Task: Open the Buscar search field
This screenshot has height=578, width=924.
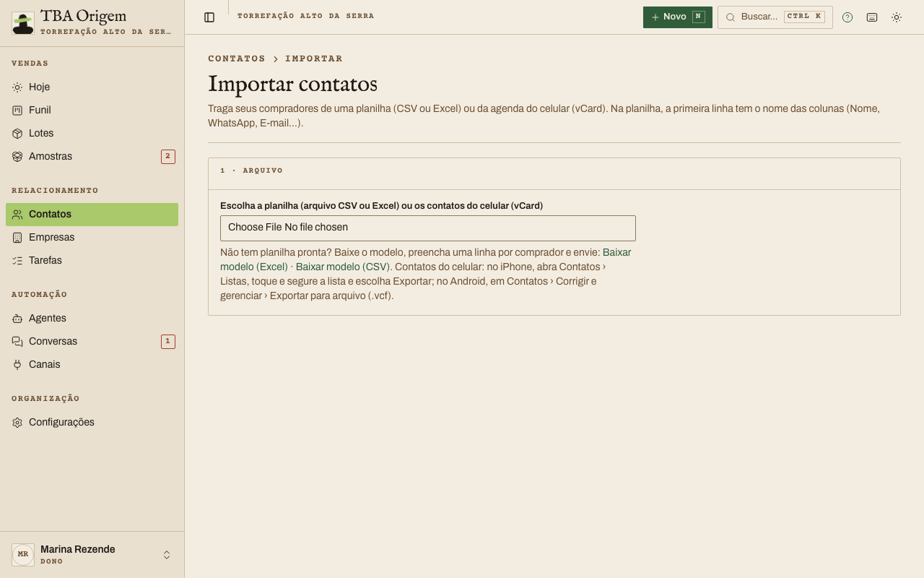Action: 775,17
